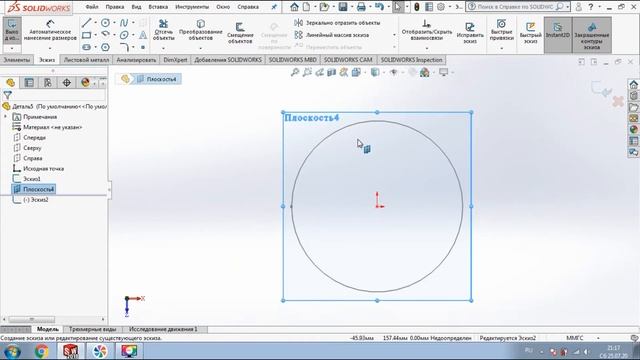Switch to Листовой металл ribbon tab
The height and width of the screenshot is (360, 640).
[86, 60]
